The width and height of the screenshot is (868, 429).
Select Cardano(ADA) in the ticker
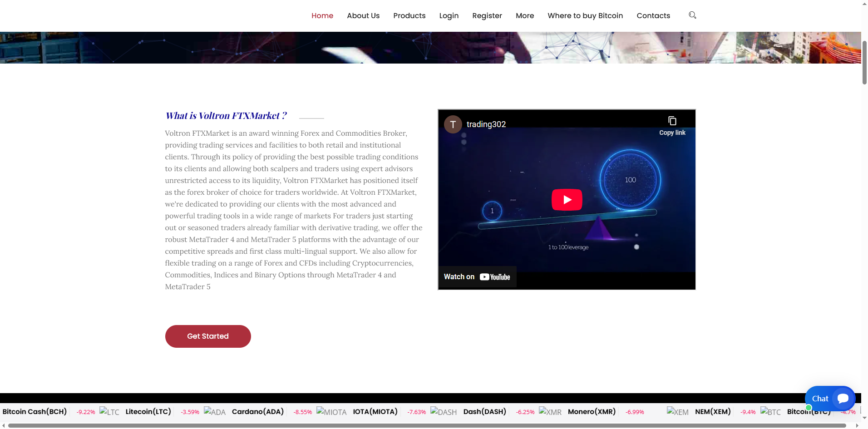pos(258,412)
